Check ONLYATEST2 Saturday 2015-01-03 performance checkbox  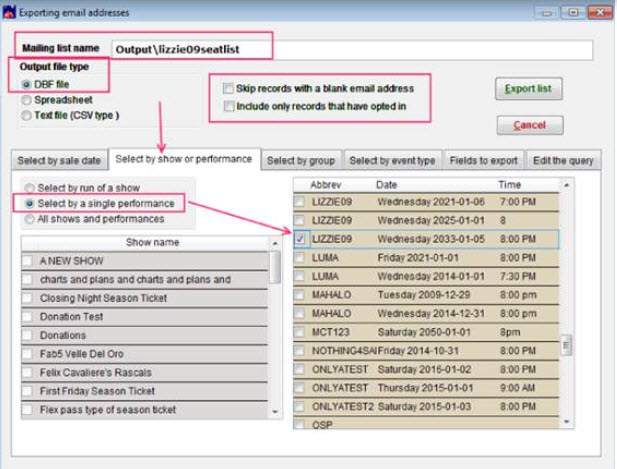[300, 406]
